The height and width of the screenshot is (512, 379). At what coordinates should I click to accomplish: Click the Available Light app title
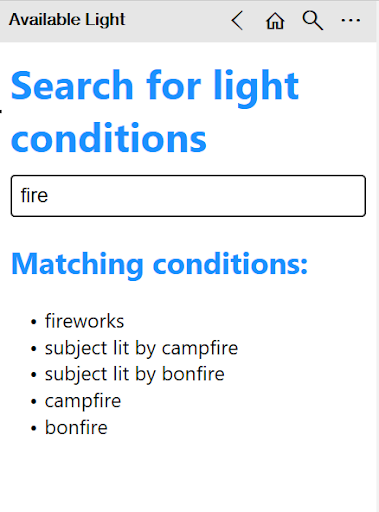67,19
